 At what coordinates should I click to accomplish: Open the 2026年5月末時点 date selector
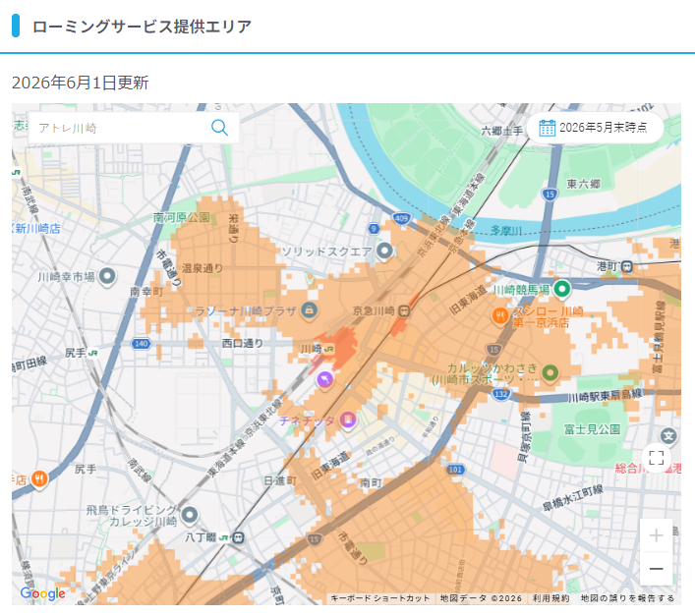(x=595, y=128)
